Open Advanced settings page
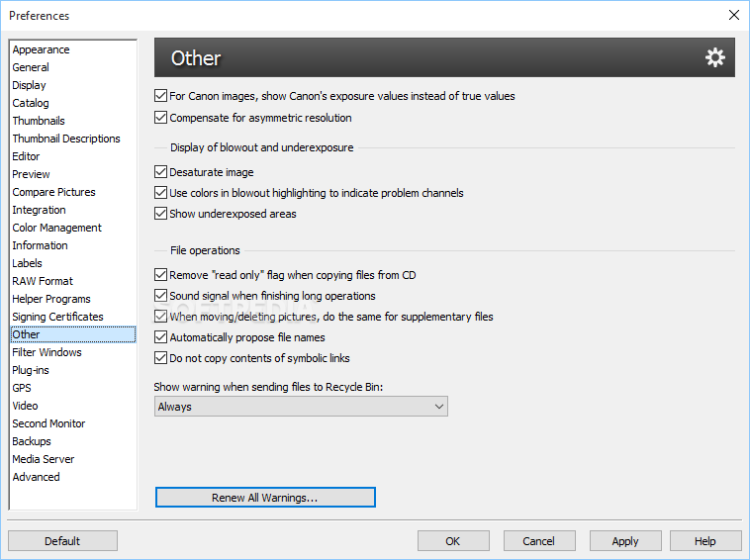This screenshot has width=750, height=560. 72,477
